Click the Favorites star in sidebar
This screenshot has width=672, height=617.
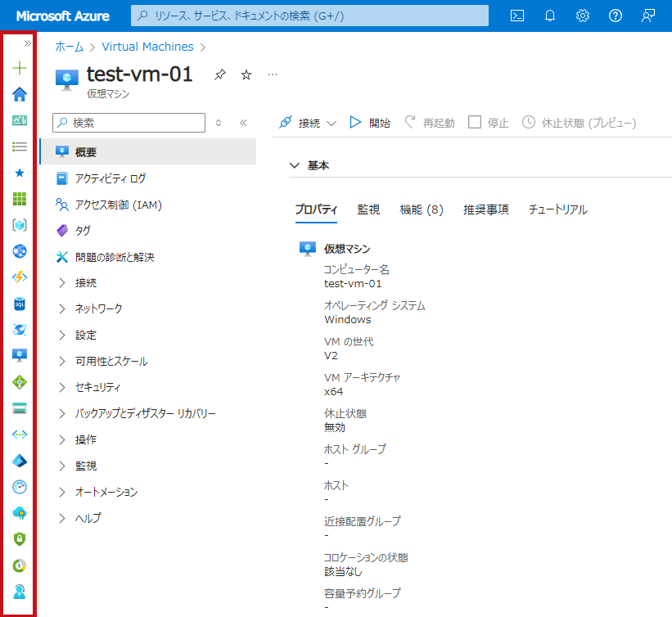pos(20,173)
